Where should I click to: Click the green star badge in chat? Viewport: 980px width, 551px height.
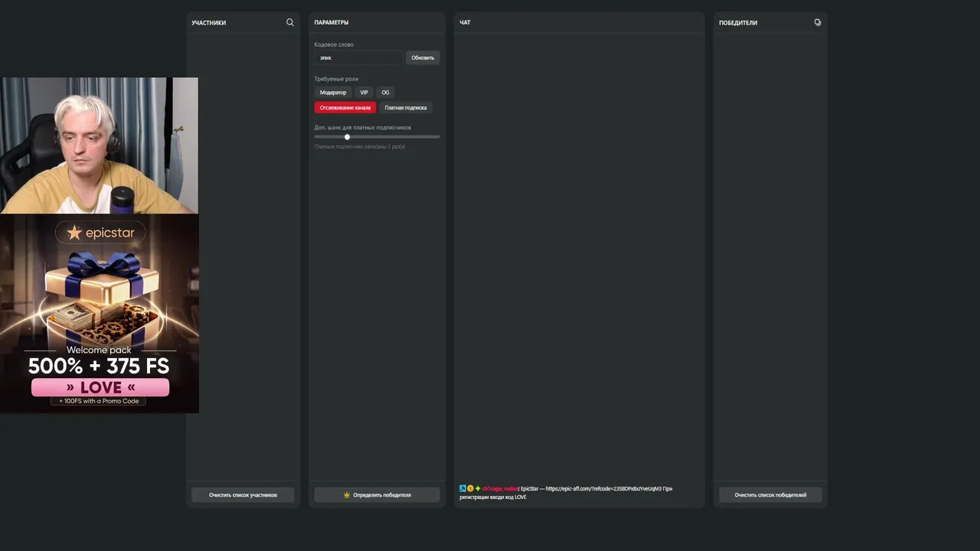coord(478,488)
